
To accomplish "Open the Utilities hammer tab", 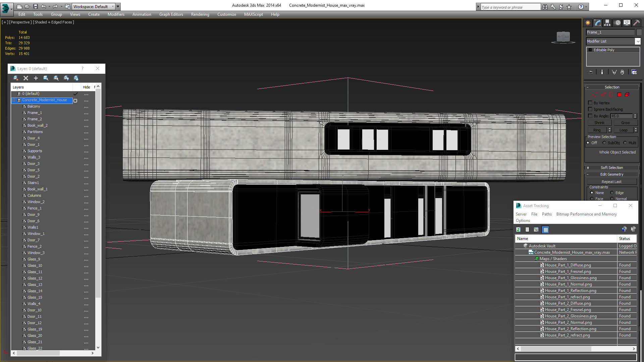I will tap(636, 23).
